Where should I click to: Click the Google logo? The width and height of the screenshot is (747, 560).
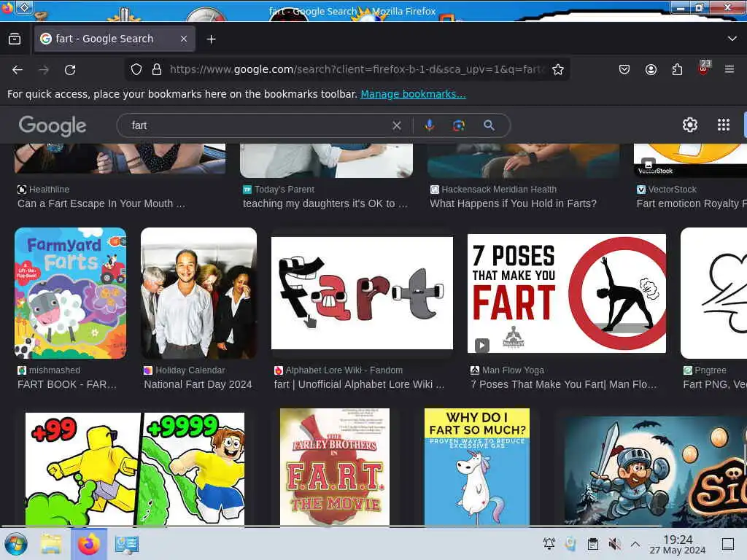coord(53,125)
